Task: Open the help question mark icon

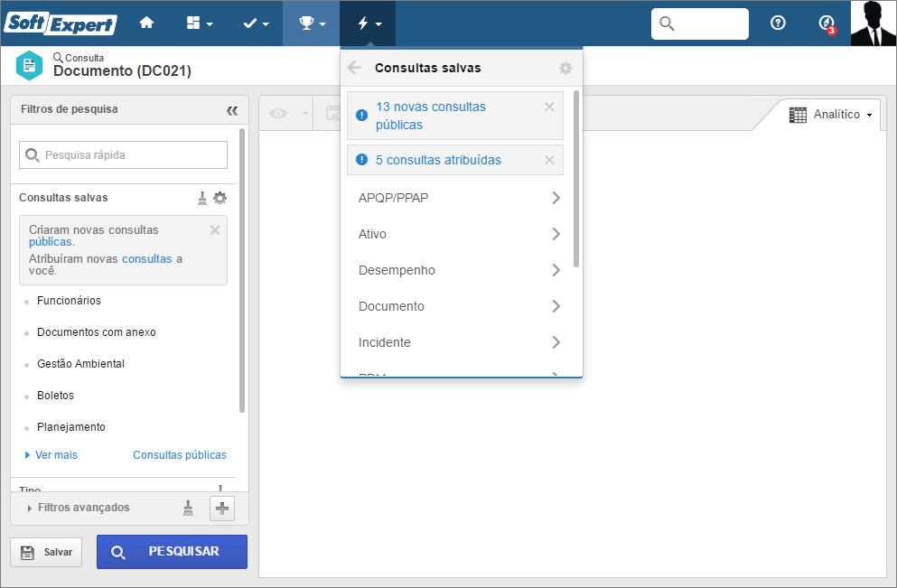Action: 778,23
